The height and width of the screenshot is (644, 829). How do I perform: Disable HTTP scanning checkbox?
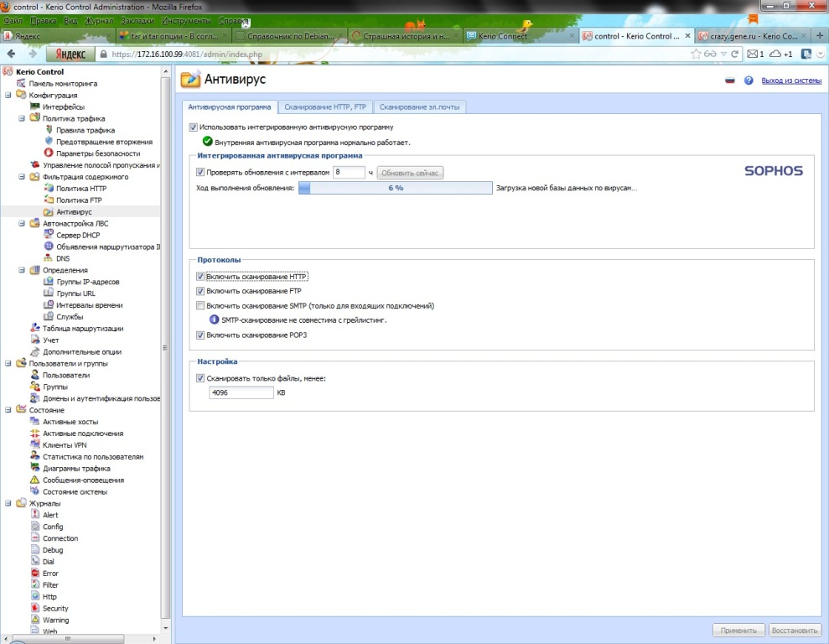(x=200, y=277)
